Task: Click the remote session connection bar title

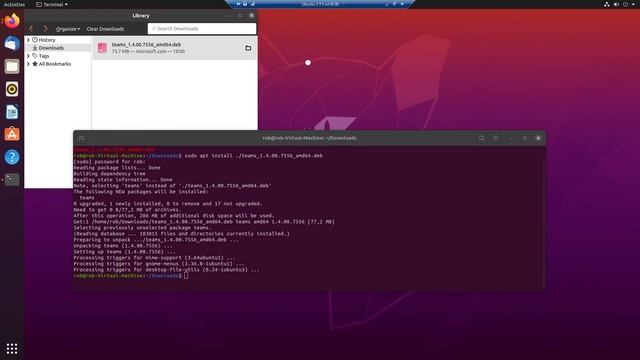Action: click(x=320, y=4)
